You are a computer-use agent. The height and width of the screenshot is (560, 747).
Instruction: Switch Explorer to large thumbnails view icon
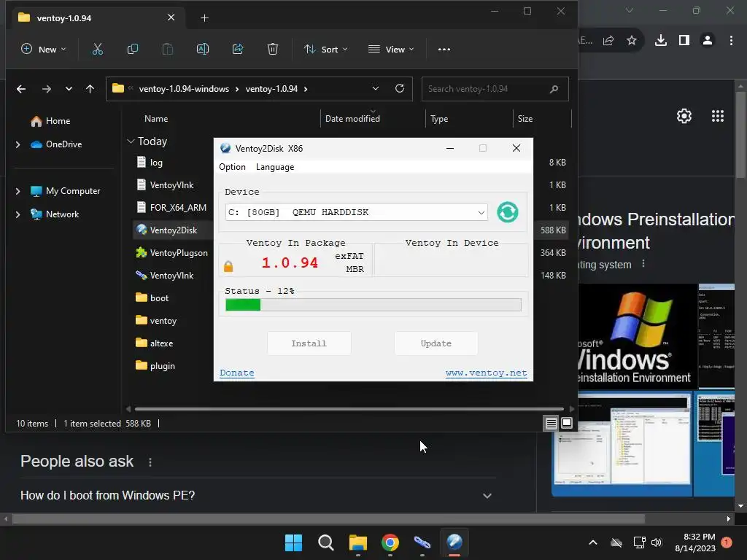coord(567,423)
